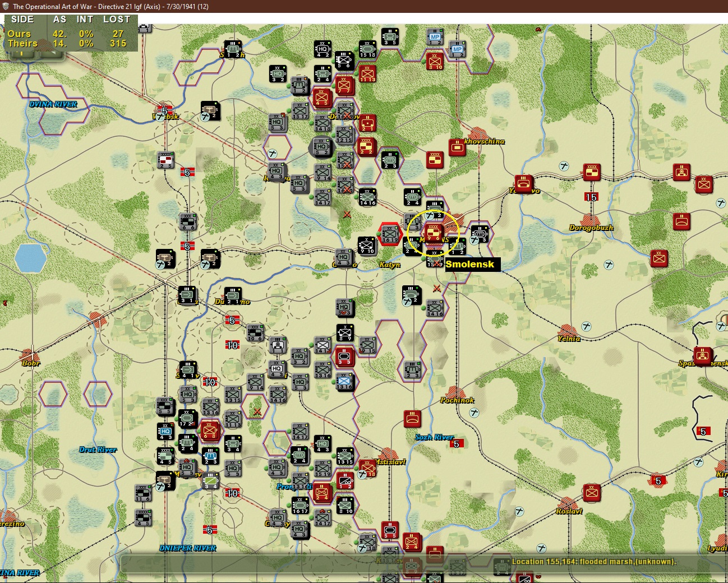Image resolution: width=728 pixels, height=583 pixels.
Task: Click the German 1-1 regiment counter
Action: pos(278,345)
